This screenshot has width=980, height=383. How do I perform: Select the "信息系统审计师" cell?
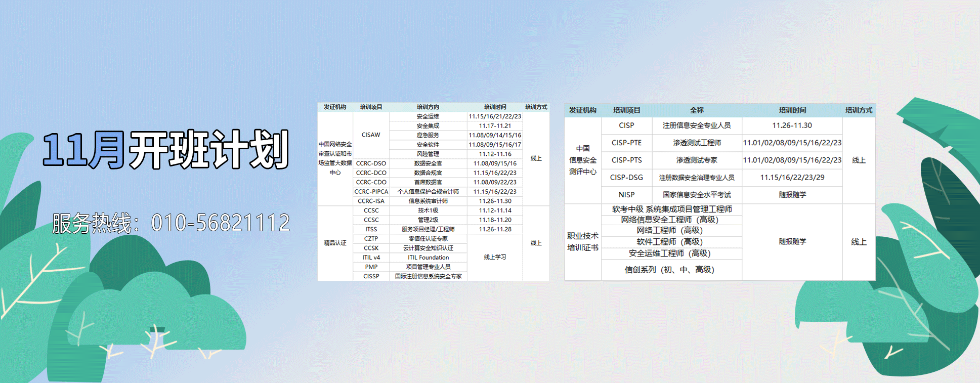(x=428, y=201)
